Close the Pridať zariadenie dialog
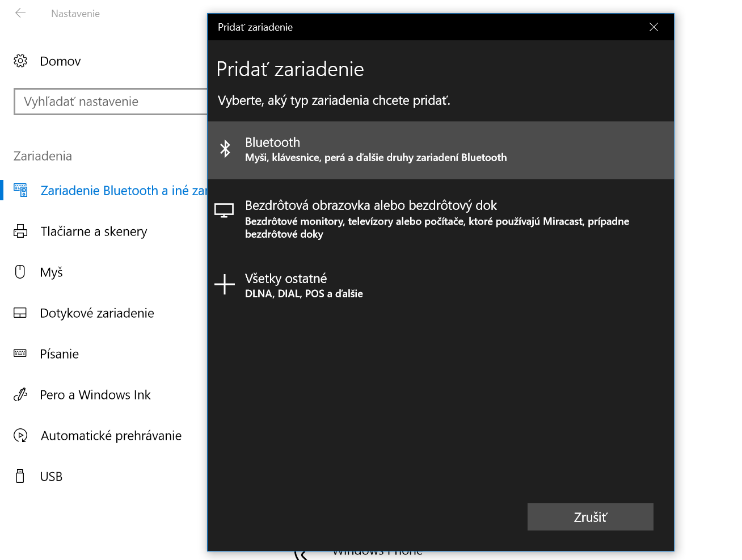 tap(654, 27)
